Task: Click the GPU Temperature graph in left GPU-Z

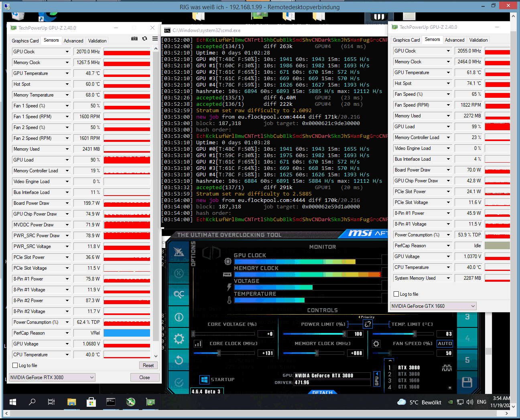Action: [127, 73]
